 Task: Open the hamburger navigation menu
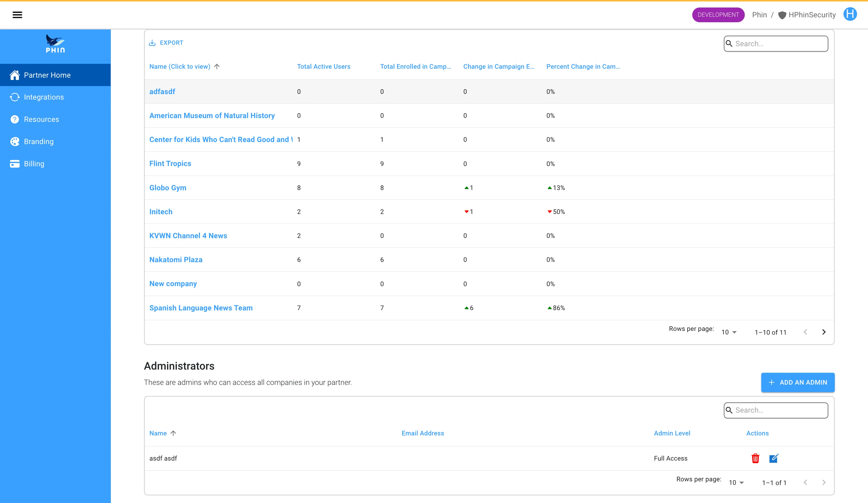pos(17,15)
